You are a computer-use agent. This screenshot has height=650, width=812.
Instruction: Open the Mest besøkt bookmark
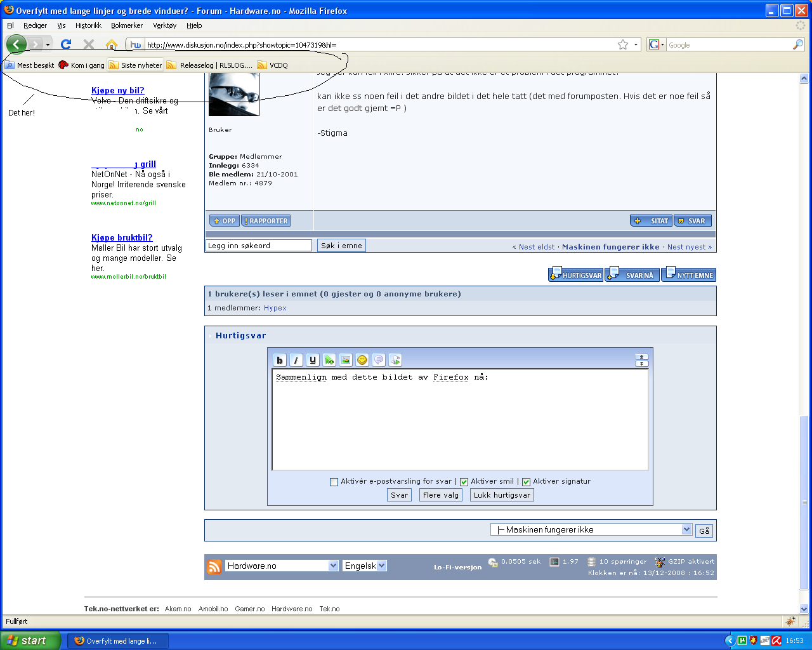tap(29, 65)
